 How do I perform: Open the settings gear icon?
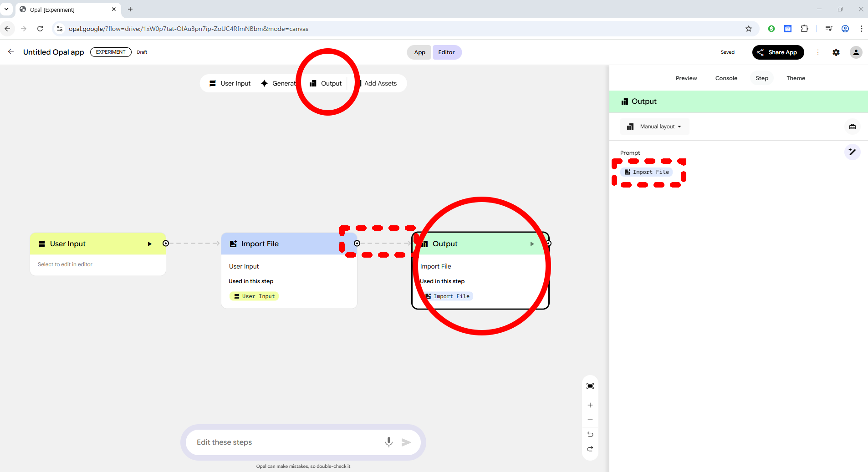(836, 52)
